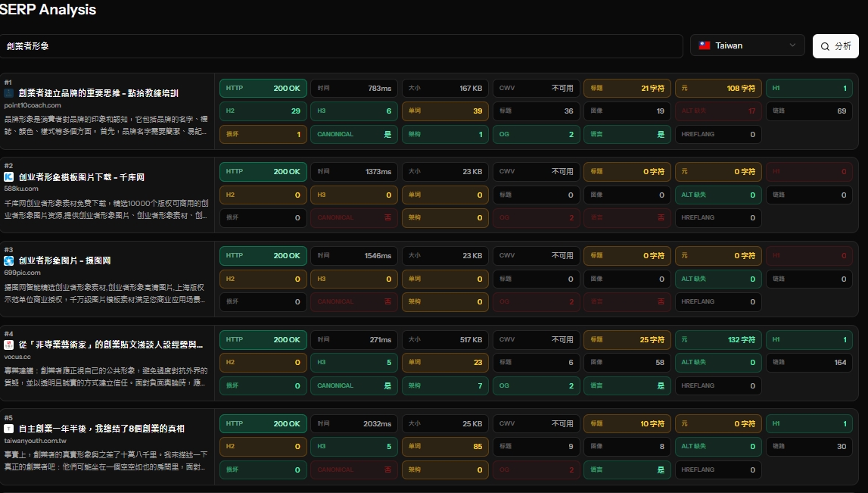The height and width of the screenshot is (493, 868).
Task: Click the taiwanyouth.com.tw domain text
Action: (x=35, y=441)
